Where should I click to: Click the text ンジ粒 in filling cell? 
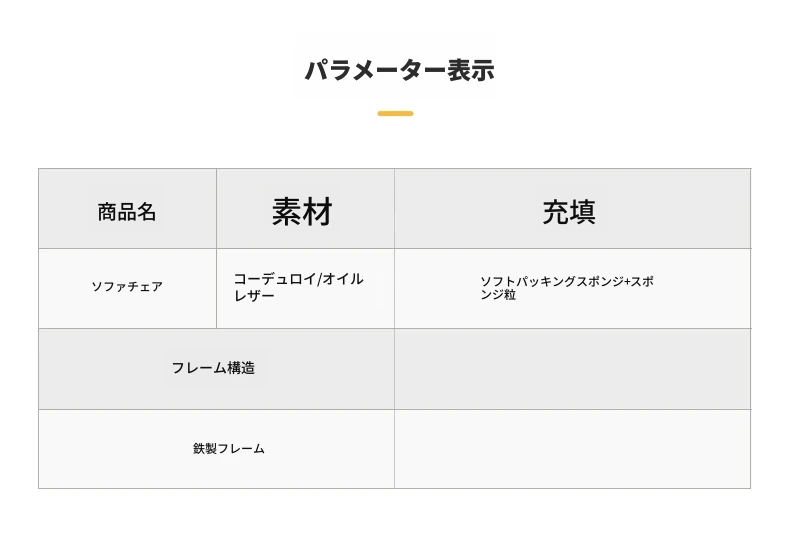(x=498, y=295)
